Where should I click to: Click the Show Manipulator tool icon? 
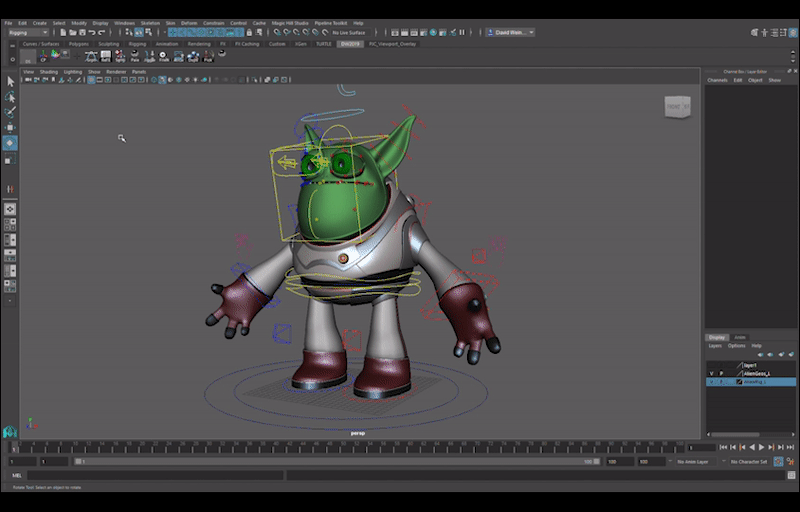click(10, 189)
